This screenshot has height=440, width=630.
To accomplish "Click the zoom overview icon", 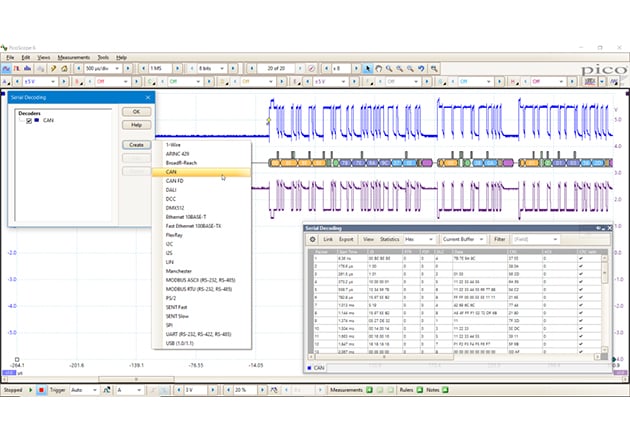I will pyautogui.click(x=434, y=69).
